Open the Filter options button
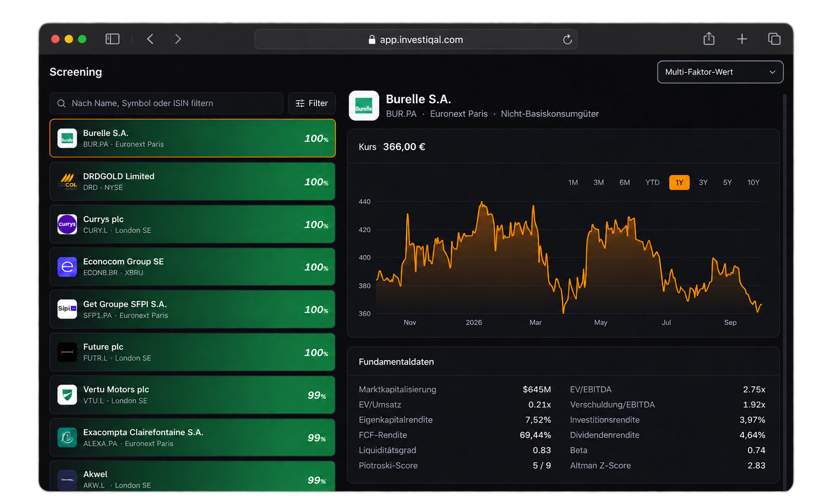The width and height of the screenshot is (831, 504). tap(312, 103)
